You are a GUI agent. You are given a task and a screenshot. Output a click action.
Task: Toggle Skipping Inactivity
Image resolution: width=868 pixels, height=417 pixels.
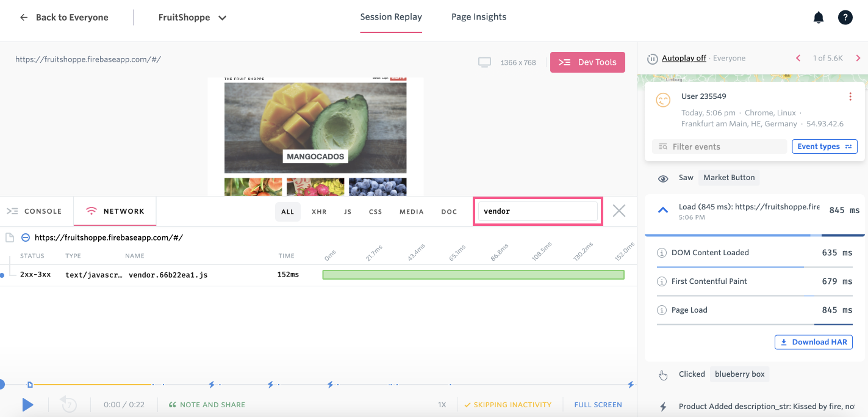(x=508, y=405)
